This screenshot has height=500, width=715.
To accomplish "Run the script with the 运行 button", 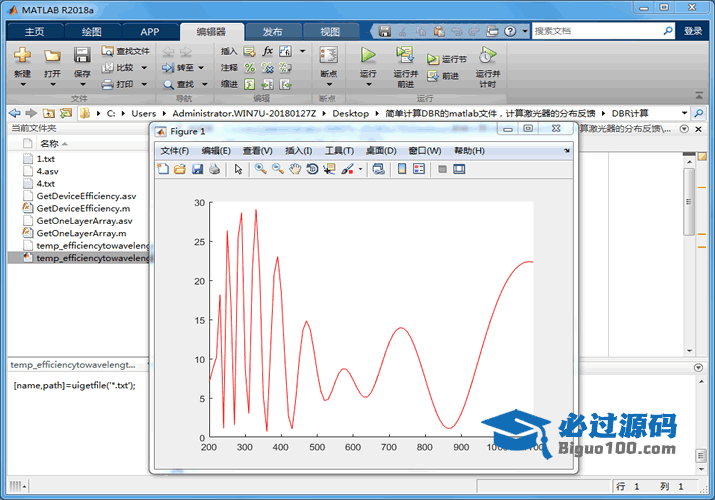I will point(368,55).
